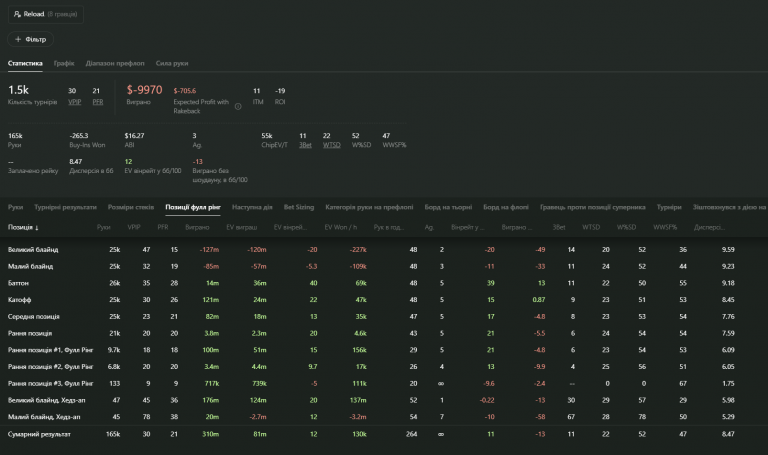Click Великий блайнд, Хедз-ап row label

[47, 400]
